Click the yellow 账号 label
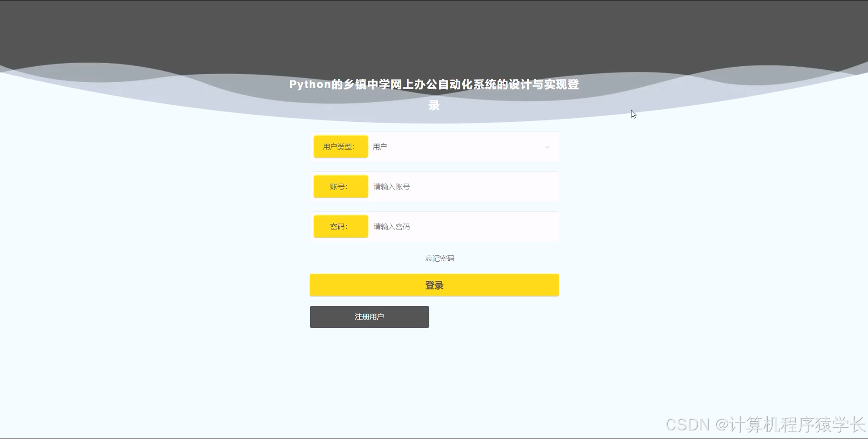This screenshot has height=439, width=868. point(340,186)
